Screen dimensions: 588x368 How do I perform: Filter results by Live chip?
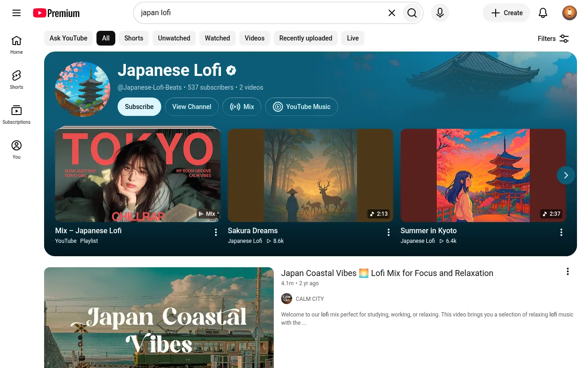[x=353, y=38]
